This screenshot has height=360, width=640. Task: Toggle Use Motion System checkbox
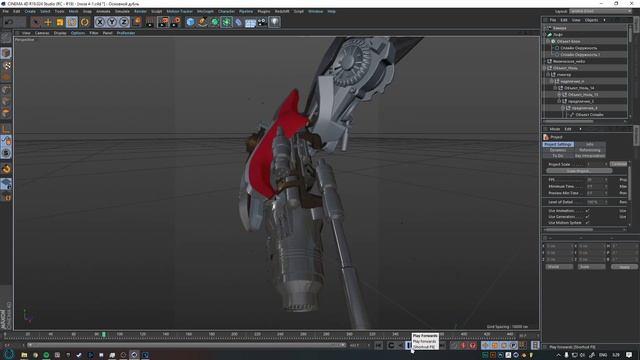point(587,223)
